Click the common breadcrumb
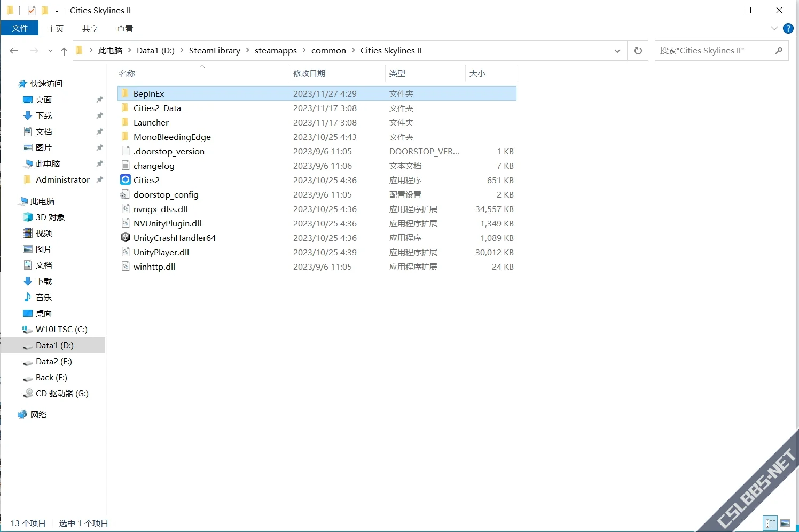The image size is (799, 532). 328,51
